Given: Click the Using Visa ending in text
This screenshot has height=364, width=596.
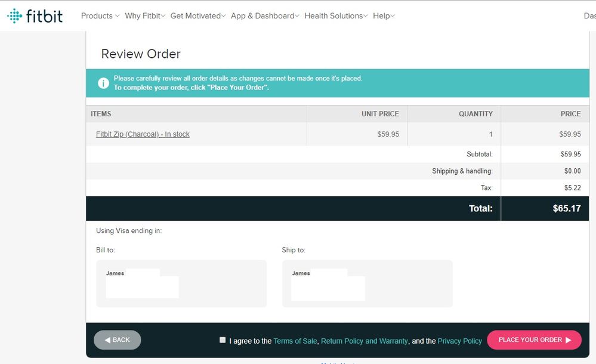Looking at the screenshot, I should (x=129, y=230).
